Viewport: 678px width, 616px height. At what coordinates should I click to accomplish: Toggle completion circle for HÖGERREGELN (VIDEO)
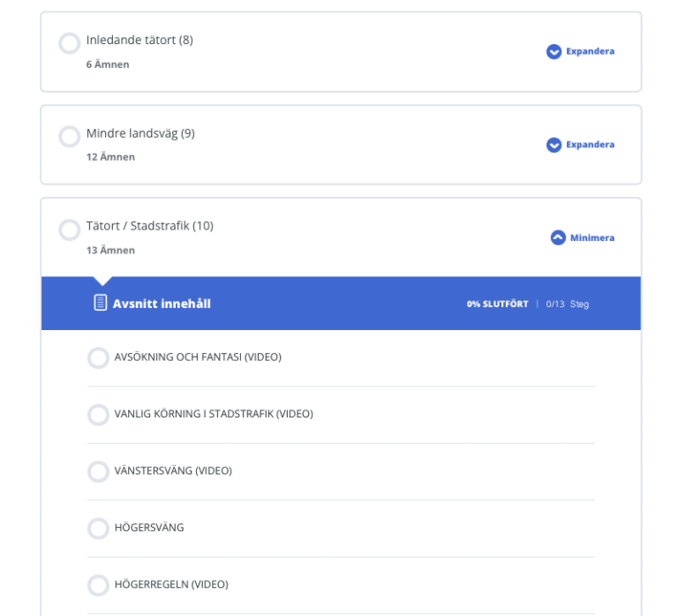pyautogui.click(x=98, y=585)
